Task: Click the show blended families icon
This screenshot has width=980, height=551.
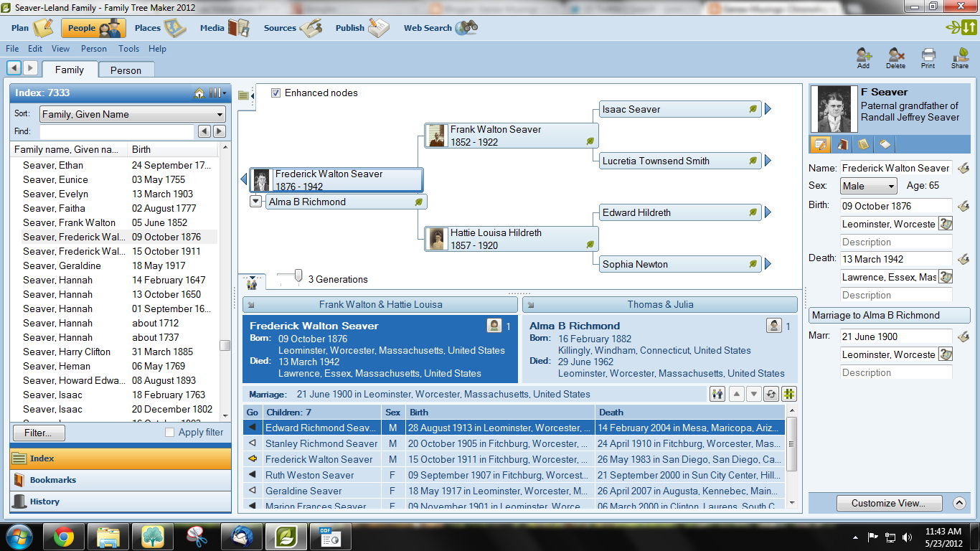Action: (717, 394)
